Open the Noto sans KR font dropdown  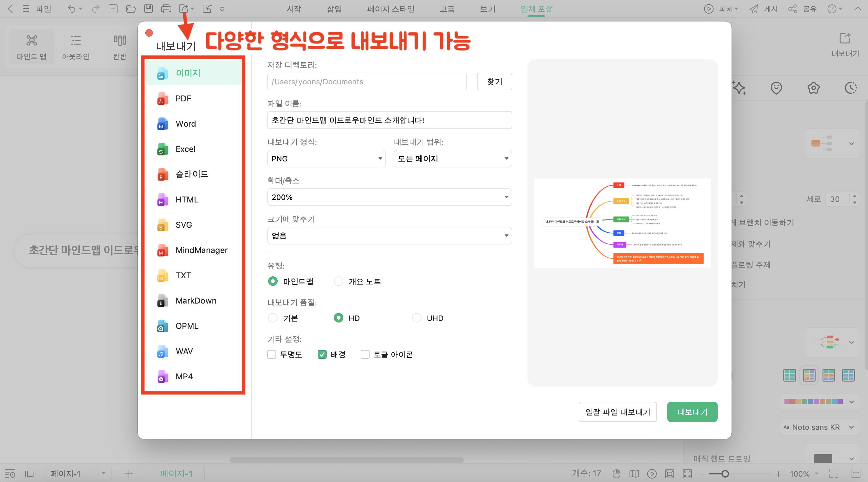tap(819, 427)
